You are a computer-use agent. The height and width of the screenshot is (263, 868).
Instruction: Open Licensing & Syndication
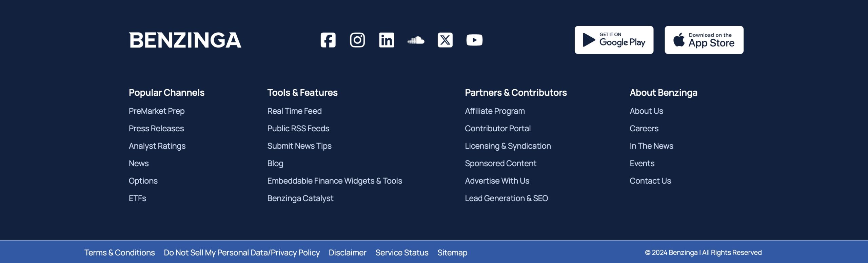(x=508, y=146)
